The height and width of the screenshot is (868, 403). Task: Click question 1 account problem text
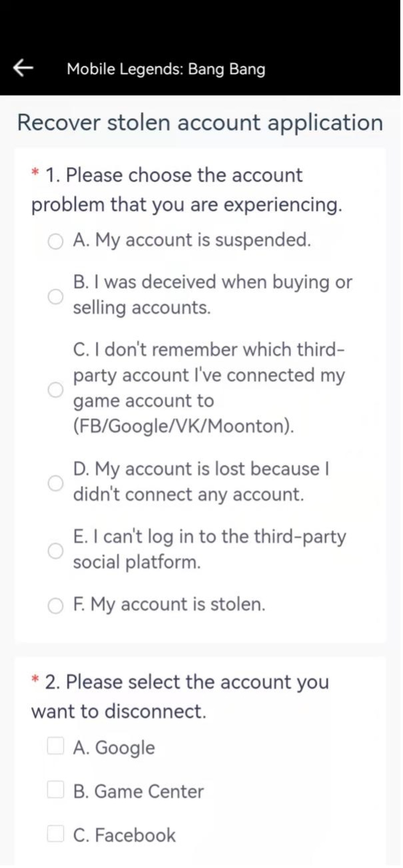[187, 190]
